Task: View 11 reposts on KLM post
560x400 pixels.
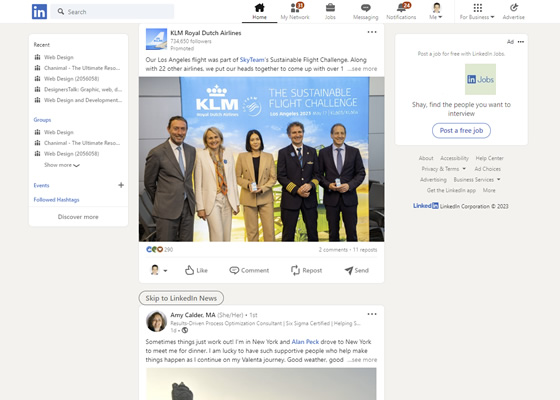Action: click(x=365, y=250)
